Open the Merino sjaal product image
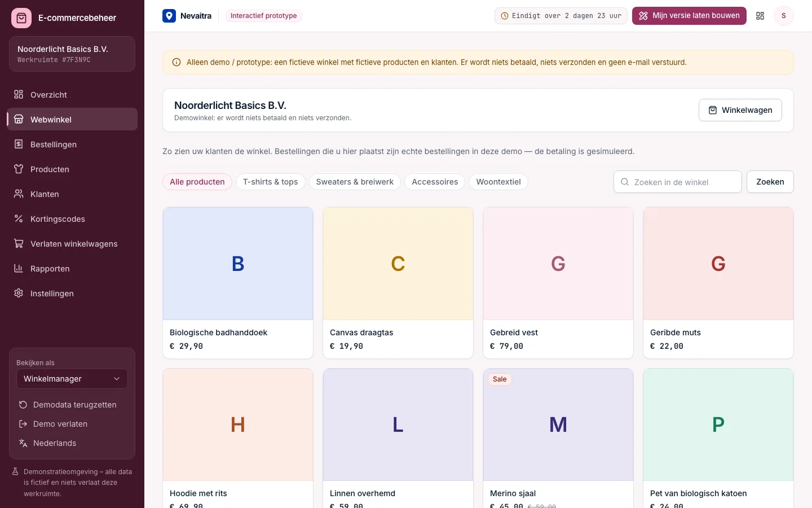The width and height of the screenshot is (812, 508). (x=558, y=424)
